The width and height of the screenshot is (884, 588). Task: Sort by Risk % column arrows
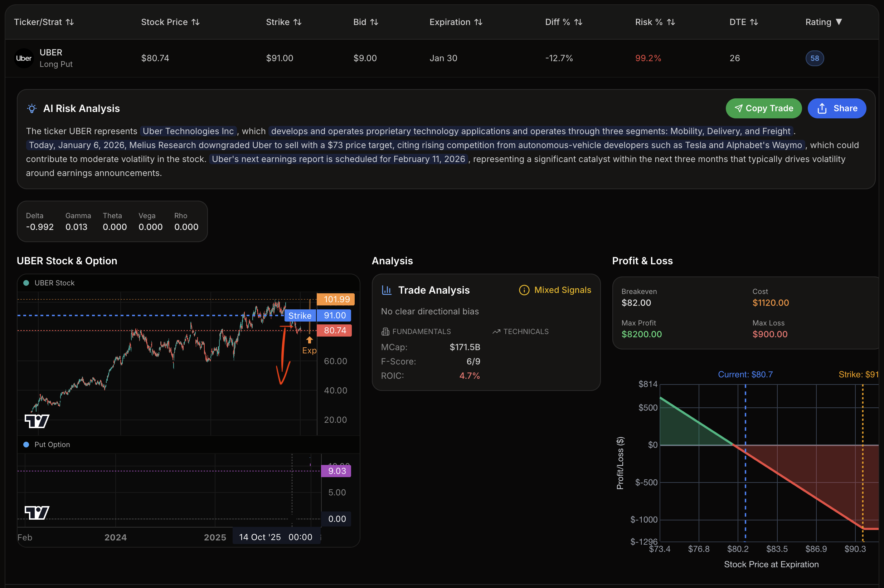tap(671, 22)
